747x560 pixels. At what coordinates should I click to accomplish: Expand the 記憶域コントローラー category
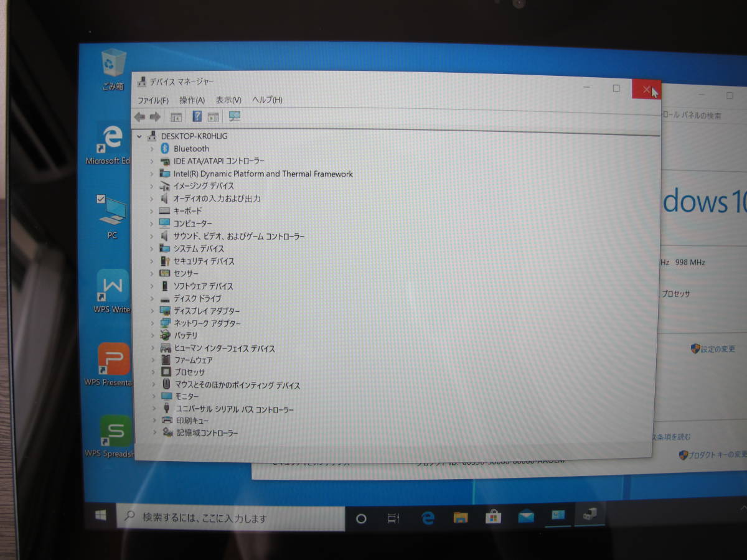pyautogui.click(x=154, y=432)
